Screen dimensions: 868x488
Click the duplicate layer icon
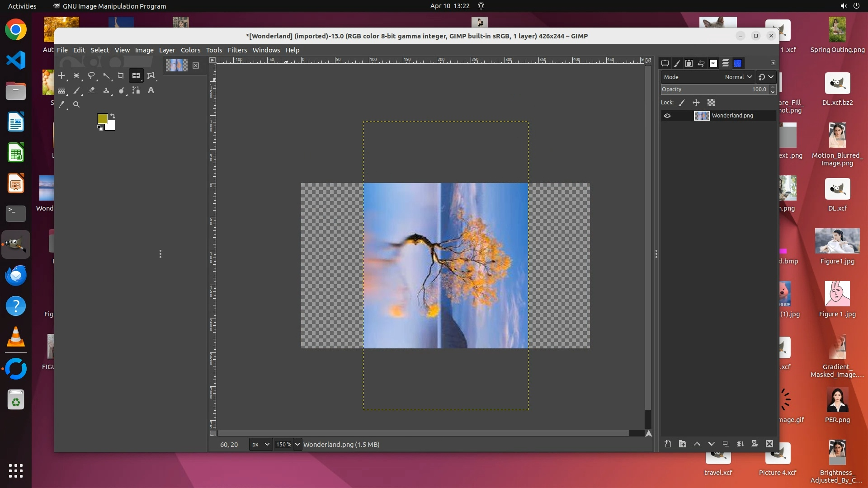point(726,444)
